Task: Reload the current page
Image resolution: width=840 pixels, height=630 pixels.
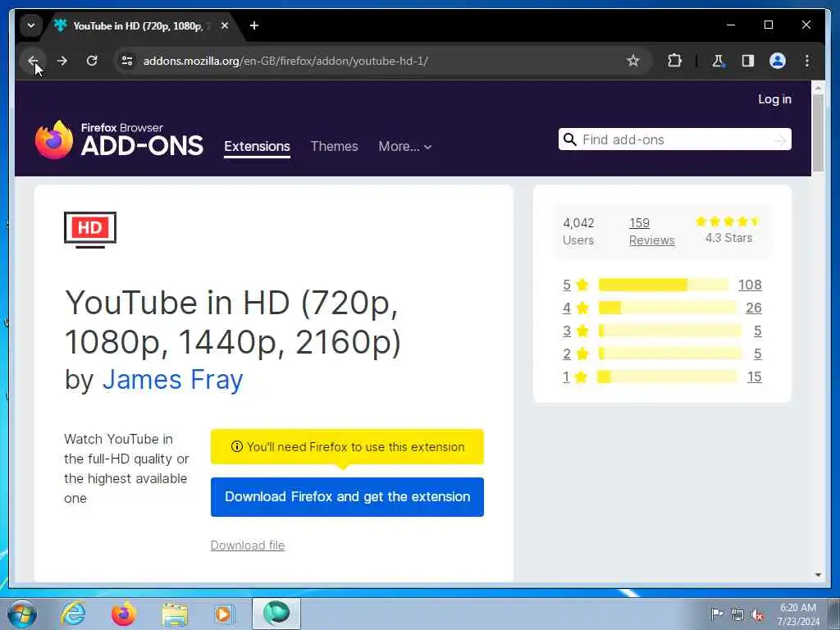Action: [92, 61]
